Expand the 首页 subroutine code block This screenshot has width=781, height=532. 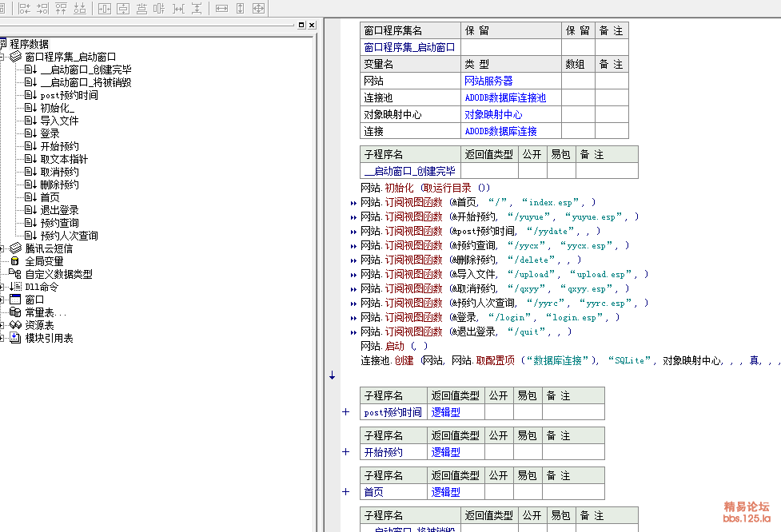(x=345, y=492)
